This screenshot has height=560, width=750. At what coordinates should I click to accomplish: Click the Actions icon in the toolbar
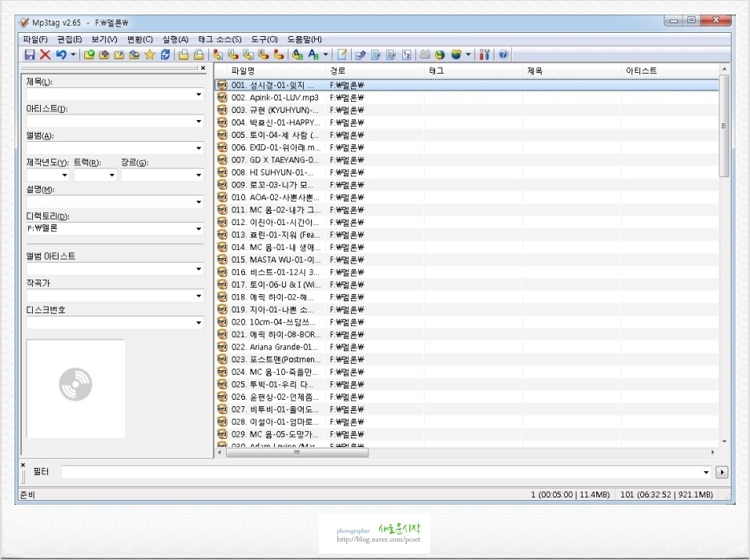pyautogui.click(x=297, y=54)
